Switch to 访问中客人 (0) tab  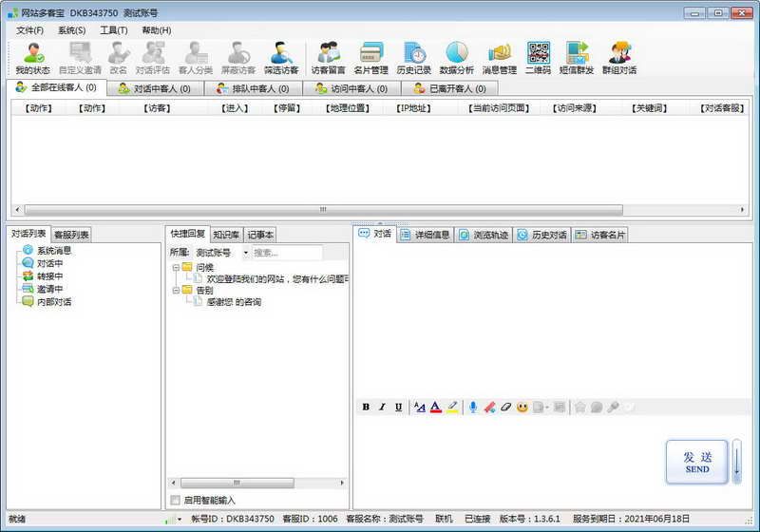click(x=351, y=88)
